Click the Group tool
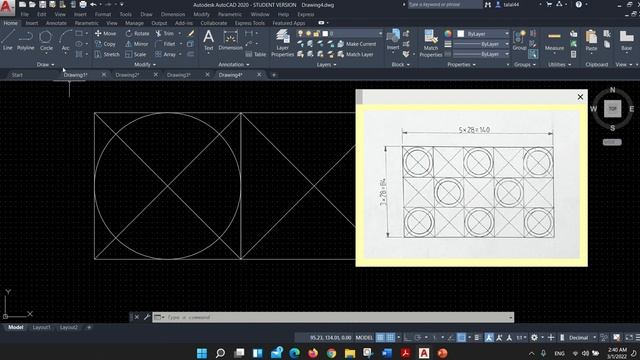The image size is (640, 360). coord(519,40)
